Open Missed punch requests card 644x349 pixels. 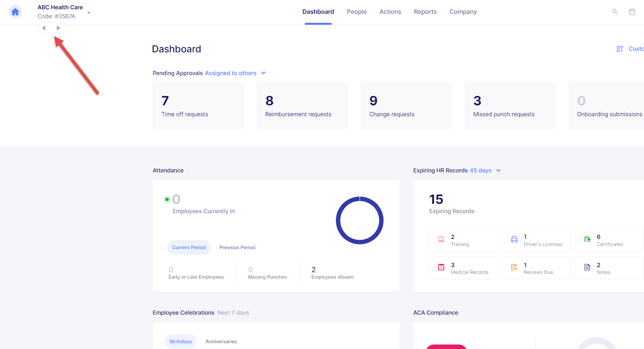pos(510,106)
